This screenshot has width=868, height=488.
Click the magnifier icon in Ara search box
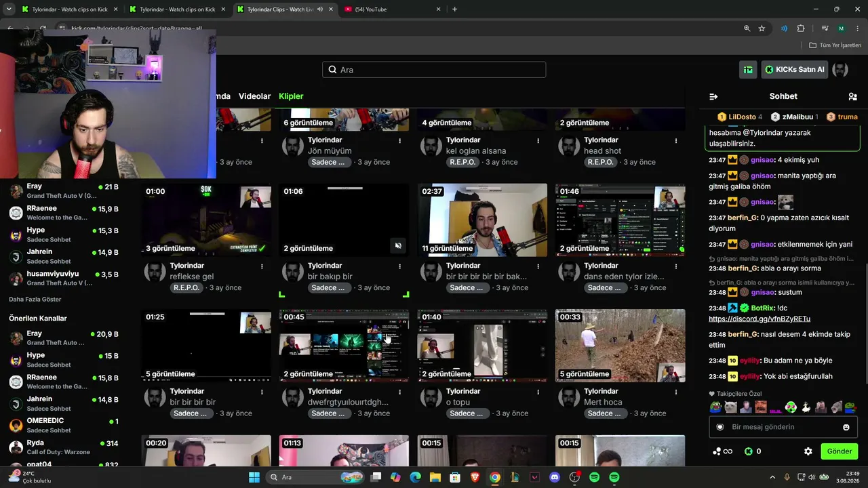click(x=332, y=70)
